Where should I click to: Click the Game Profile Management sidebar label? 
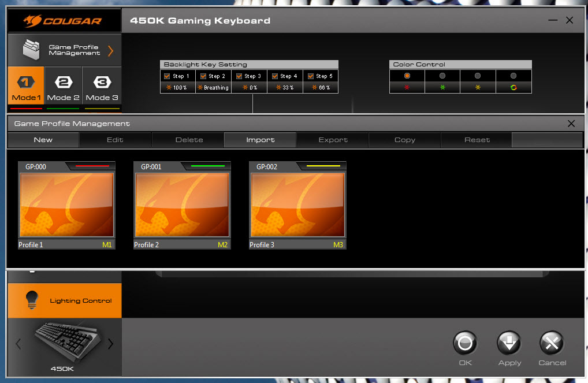(x=75, y=50)
